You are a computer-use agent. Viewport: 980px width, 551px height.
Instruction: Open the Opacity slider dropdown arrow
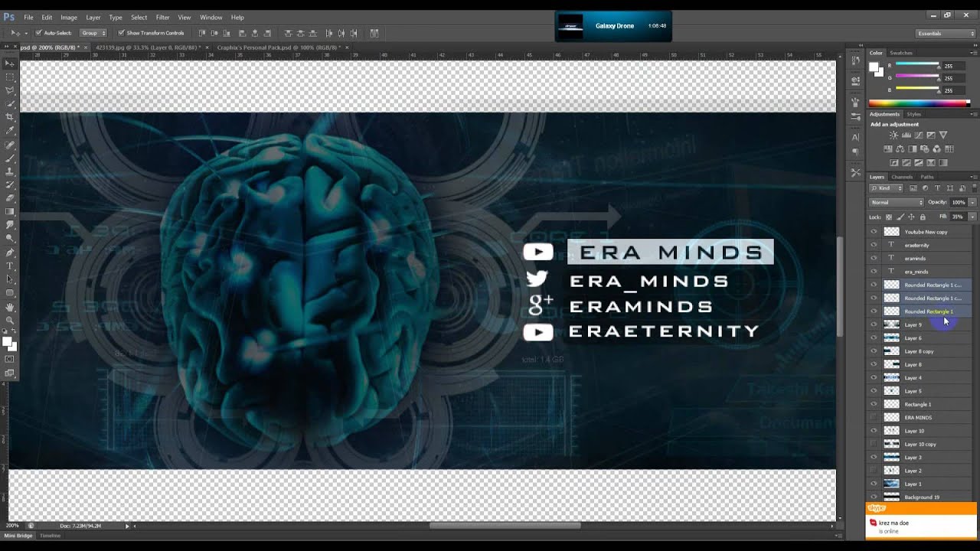click(972, 202)
